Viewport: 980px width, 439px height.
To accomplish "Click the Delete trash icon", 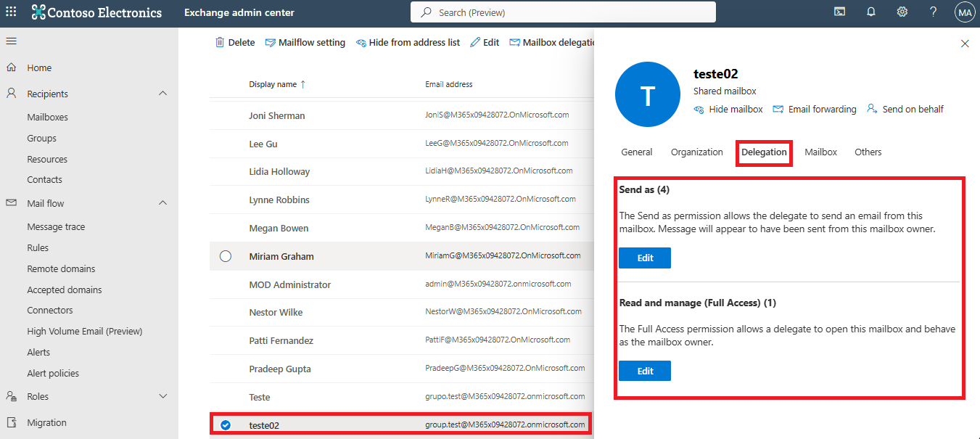I will coord(220,43).
